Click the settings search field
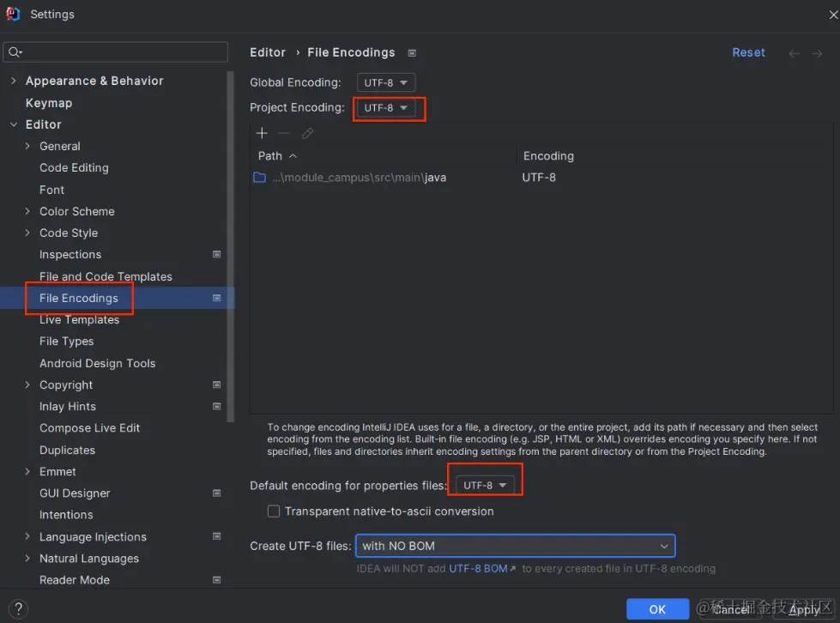Image resolution: width=840 pixels, height=623 pixels. click(115, 52)
